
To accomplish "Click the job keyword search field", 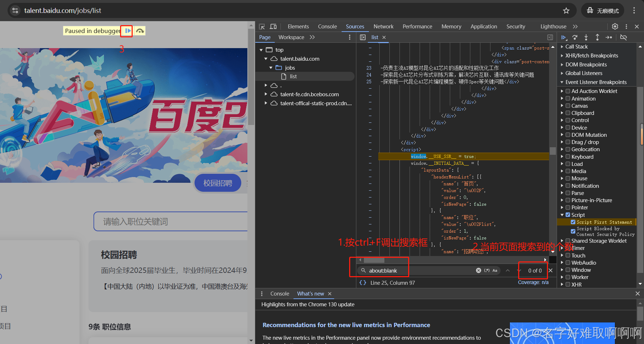I will click(170, 222).
